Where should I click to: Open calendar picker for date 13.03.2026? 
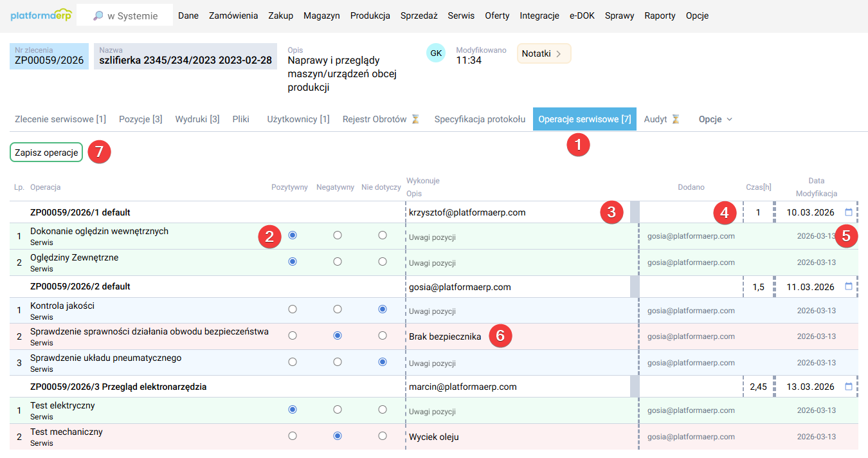[848, 387]
